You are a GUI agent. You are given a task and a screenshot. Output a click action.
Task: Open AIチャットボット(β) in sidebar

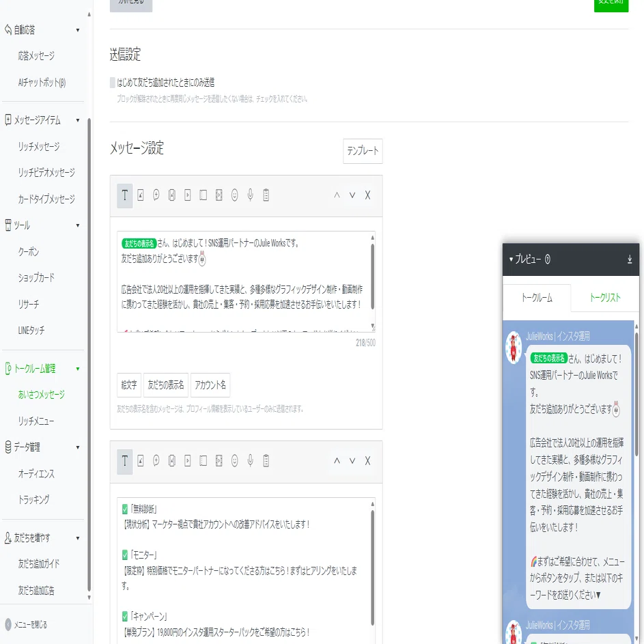pyautogui.click(x=42, y=83)
